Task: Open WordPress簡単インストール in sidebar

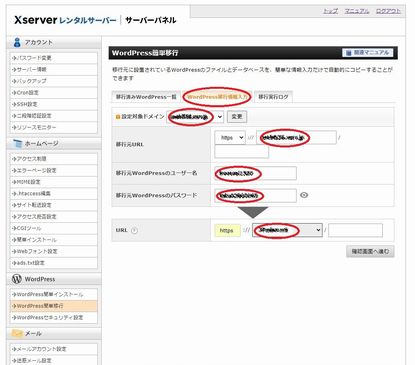Action: coord(54,294)
